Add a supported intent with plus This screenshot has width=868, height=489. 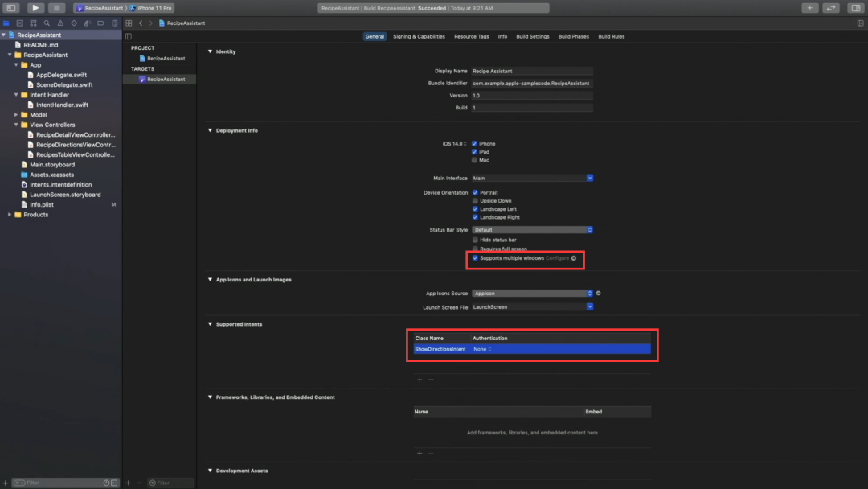pyautogui.click(x=420, y=380)
